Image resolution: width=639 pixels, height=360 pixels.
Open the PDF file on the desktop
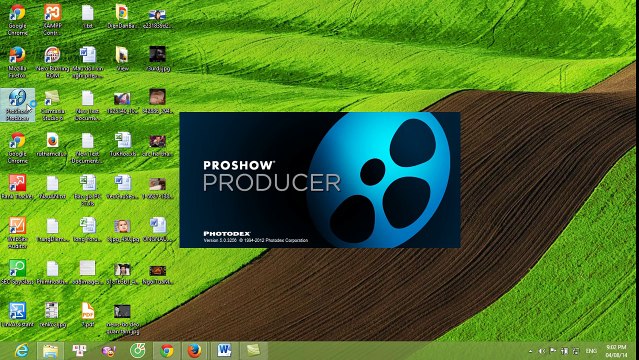point(87,315)
